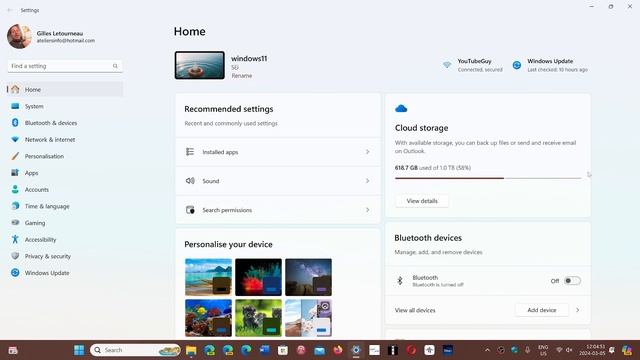The height and width of the screenshot is (360, 640).
Task: Click the ENG US language indicator
Action: 543,351
